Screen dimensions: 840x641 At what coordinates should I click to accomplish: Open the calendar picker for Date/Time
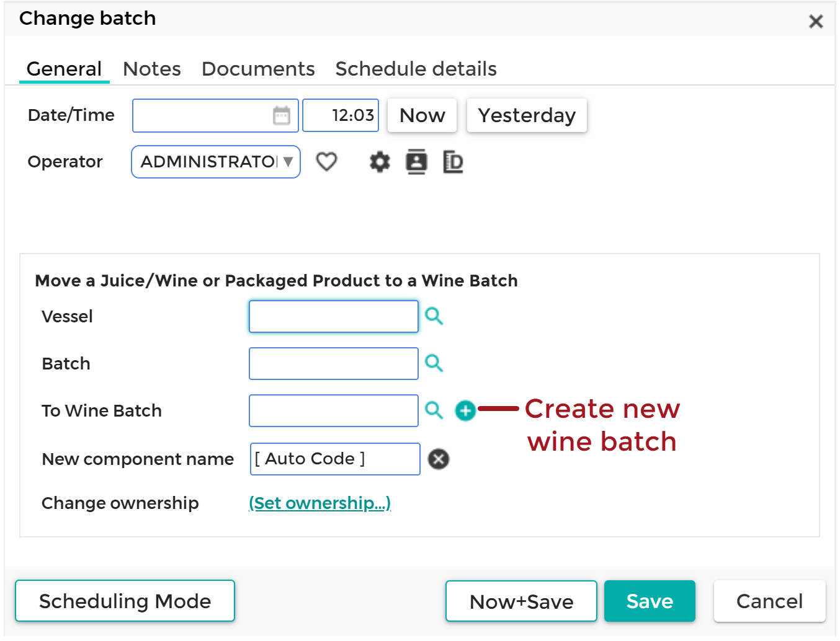[281, 115]
